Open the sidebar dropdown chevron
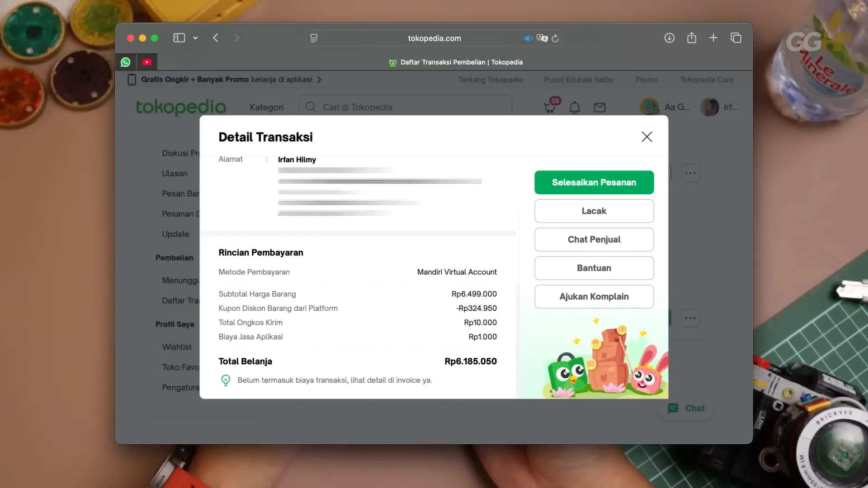 (x=195, y=38)
